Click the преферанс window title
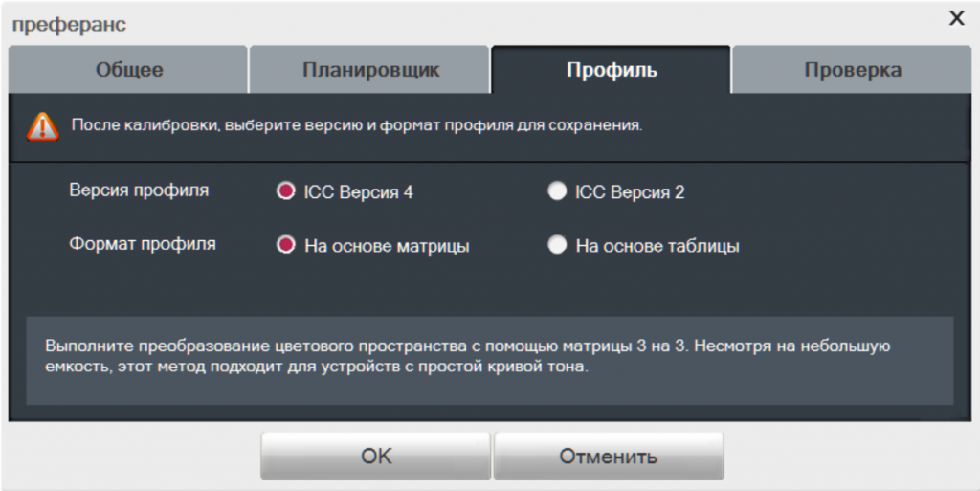Image resolution: width=980 pixels, height=491 pixels. [69, 24]
